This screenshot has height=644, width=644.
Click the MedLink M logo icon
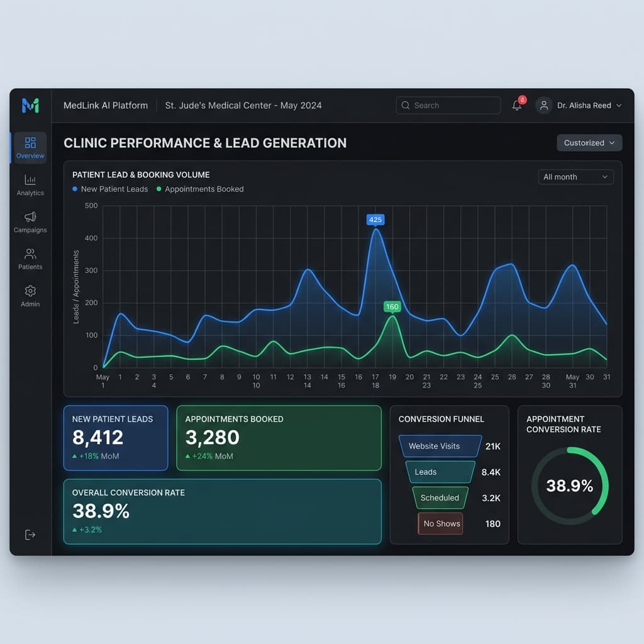click(30, 106)
